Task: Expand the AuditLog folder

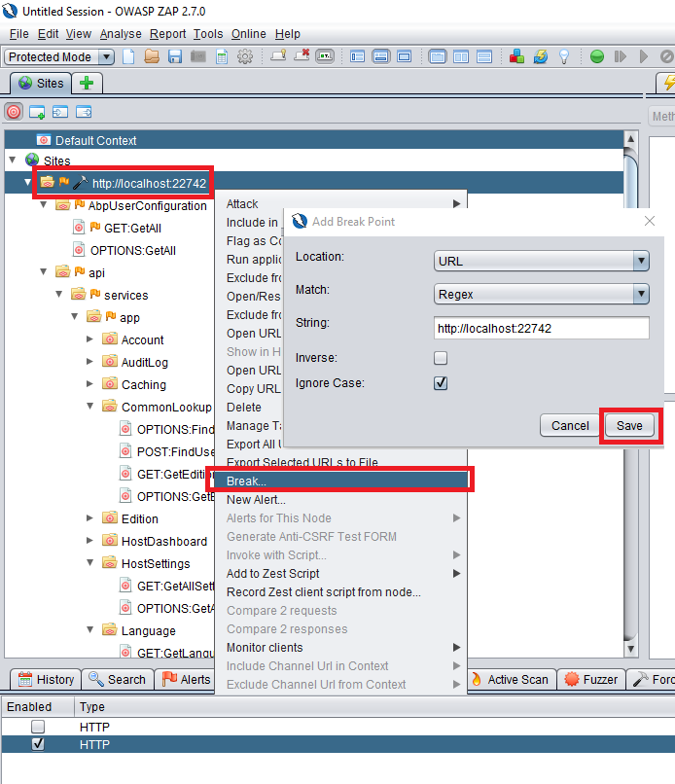Action: [x=90, y=362]
